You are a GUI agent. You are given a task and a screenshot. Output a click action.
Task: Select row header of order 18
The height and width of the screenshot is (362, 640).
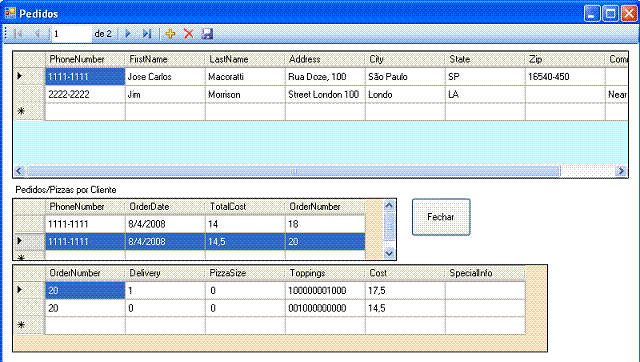click(29, 224)
